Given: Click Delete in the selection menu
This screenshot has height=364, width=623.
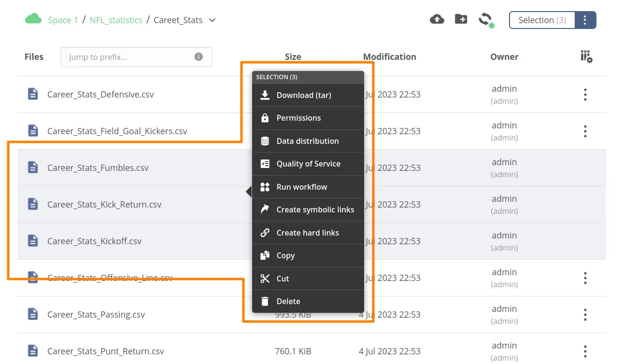Looking at the screenshot, I should tap(288, 301).
